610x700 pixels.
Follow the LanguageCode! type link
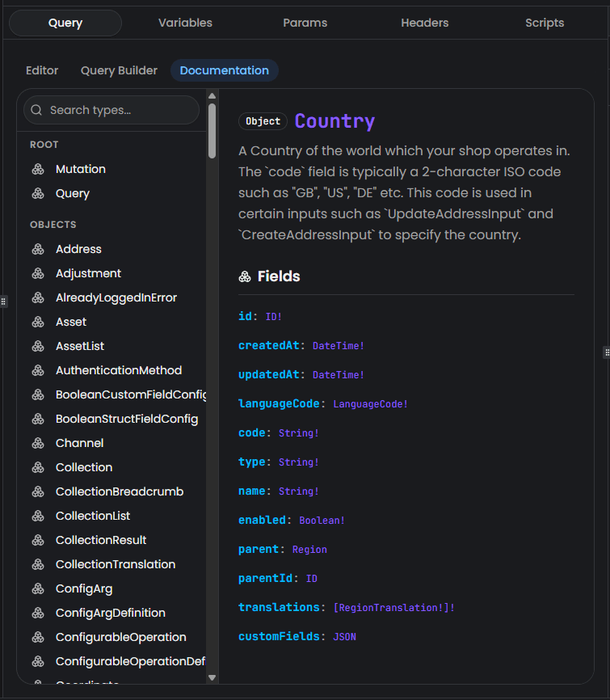[x=370, y=404]
